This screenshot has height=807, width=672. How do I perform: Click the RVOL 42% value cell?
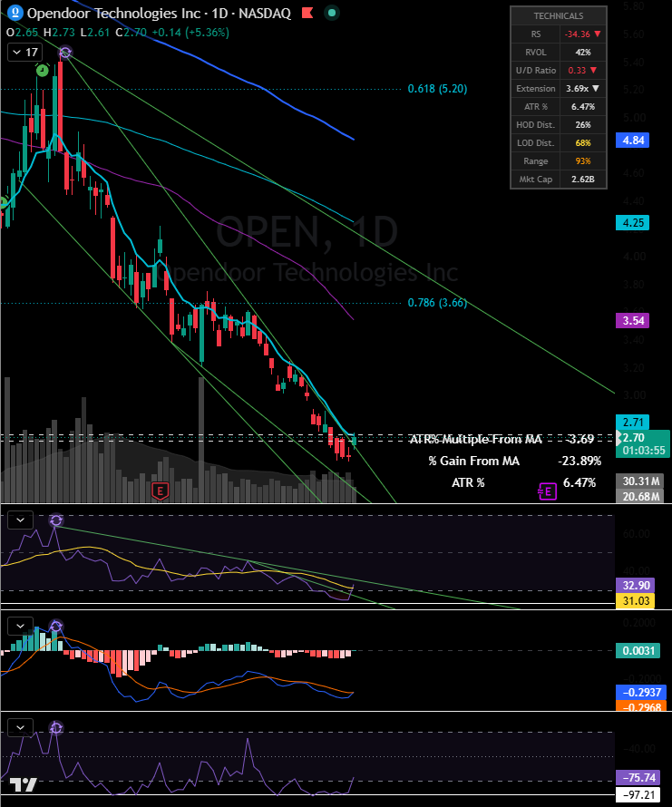583,52
